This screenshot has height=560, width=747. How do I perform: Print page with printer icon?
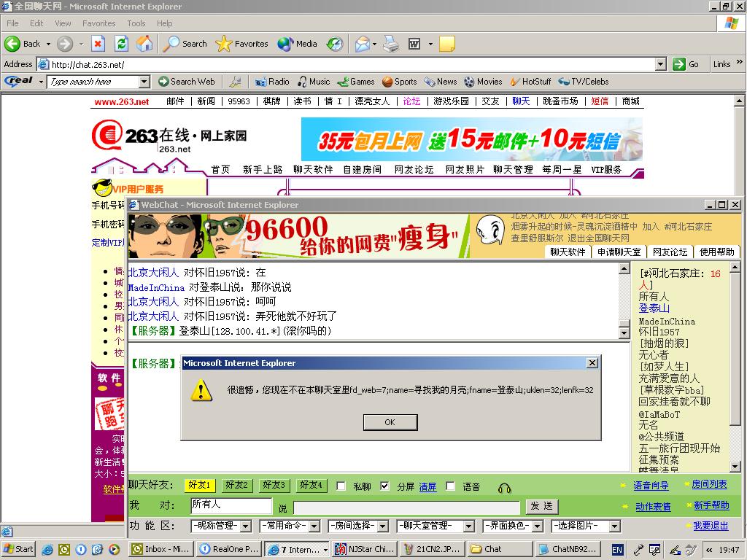(x=391, y=44)
